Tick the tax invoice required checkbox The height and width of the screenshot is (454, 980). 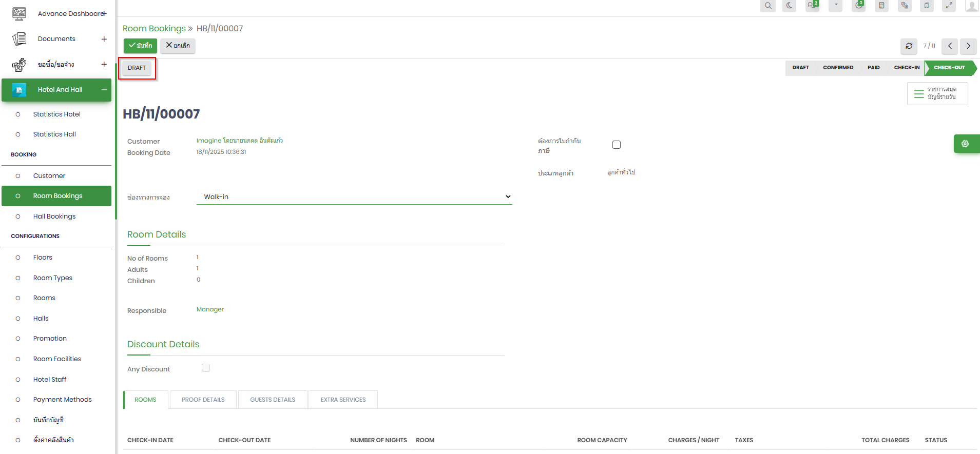(x=617, y=145)
